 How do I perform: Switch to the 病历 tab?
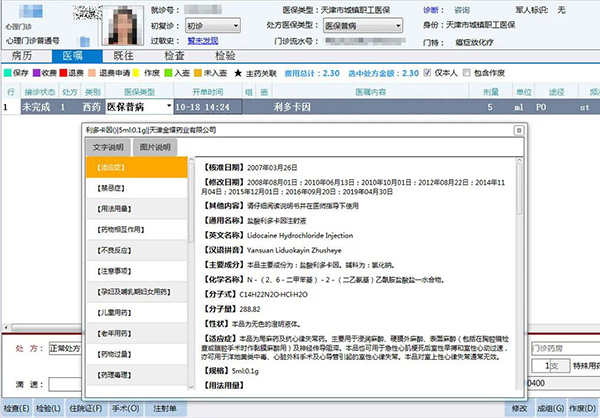click(x=25, y=56)
